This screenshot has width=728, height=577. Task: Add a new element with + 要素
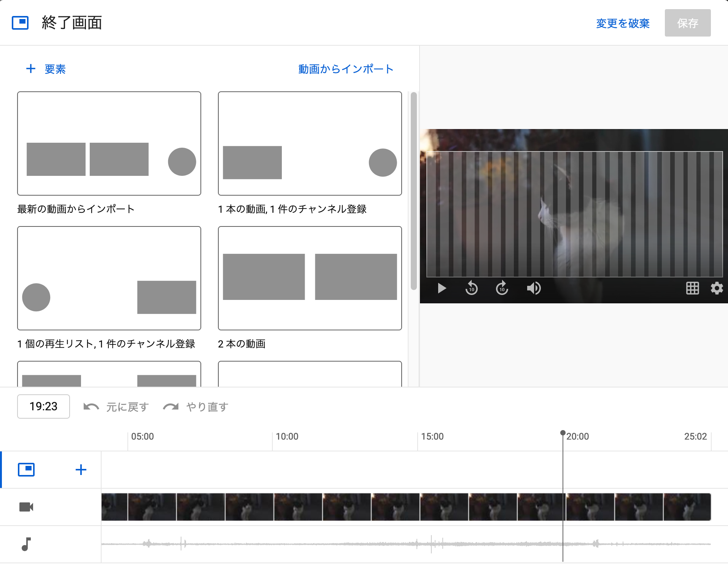pyautogui.click(x=46, y=69)
